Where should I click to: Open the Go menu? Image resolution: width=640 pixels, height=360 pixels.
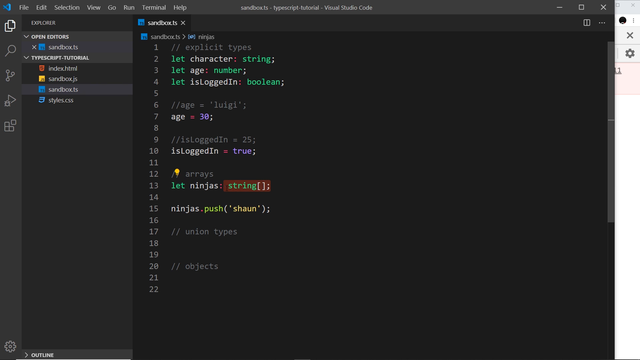coord(111,7)
